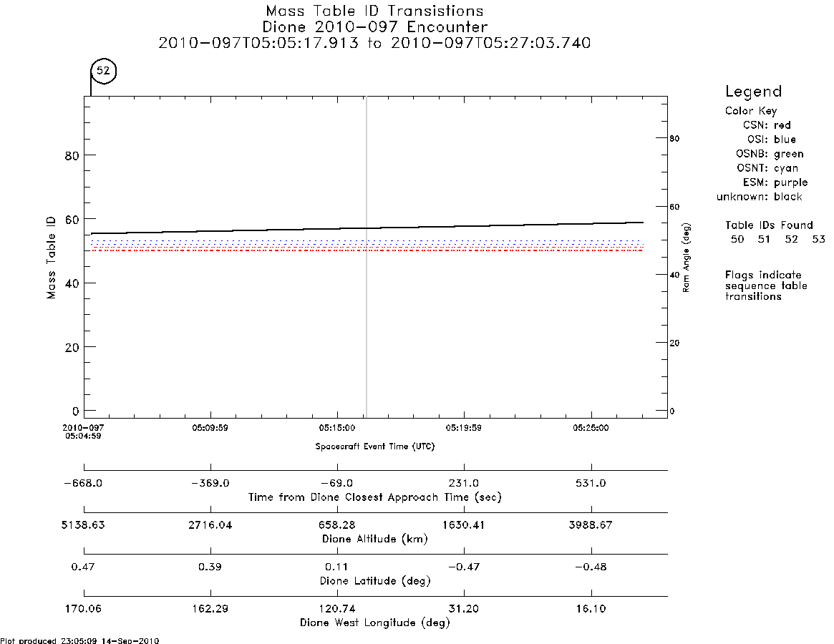Click the 'CSN: red' legend entry
Screen dimensions: 834x644
click(x=767, y=125)
